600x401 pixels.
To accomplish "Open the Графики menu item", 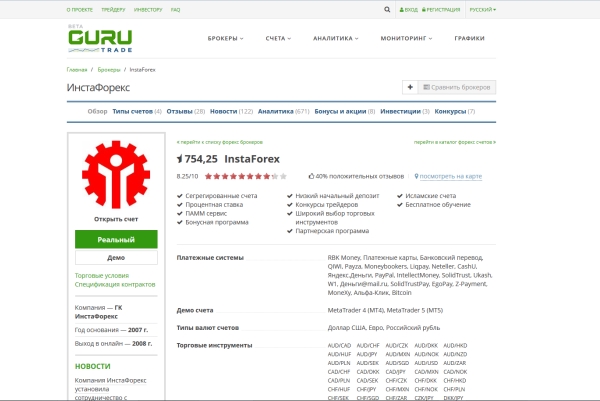I will tap(470, 38).
